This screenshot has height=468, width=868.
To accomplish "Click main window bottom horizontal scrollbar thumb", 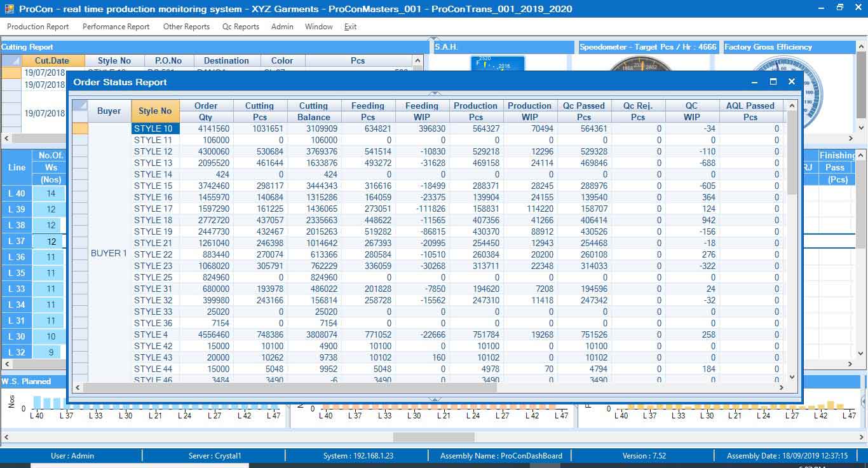I will (x=433, y=437).
